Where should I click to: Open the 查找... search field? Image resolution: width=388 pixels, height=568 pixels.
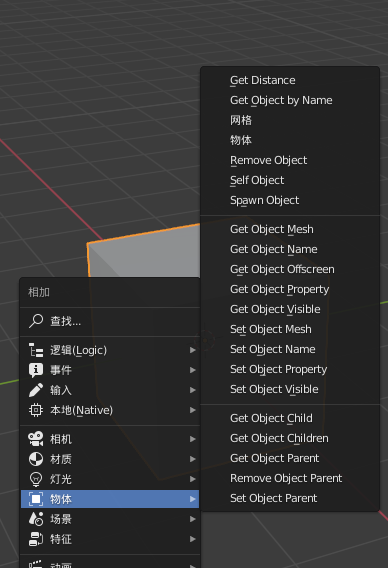click(110, 321)
